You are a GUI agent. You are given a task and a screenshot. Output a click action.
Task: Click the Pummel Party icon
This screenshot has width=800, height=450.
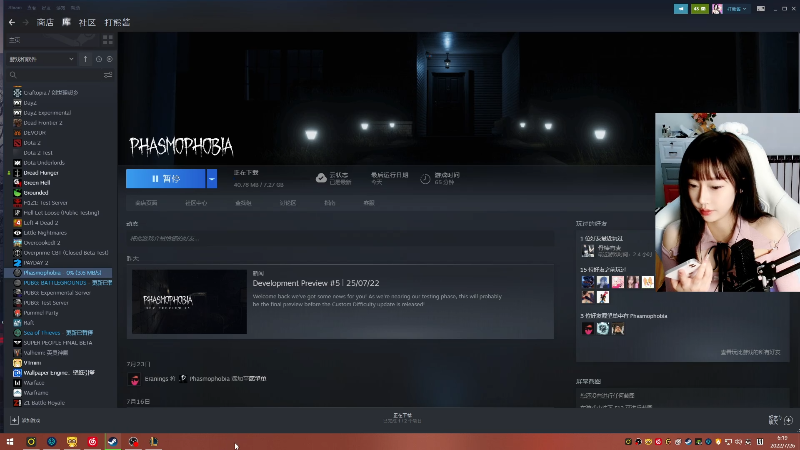coord(17,313)
